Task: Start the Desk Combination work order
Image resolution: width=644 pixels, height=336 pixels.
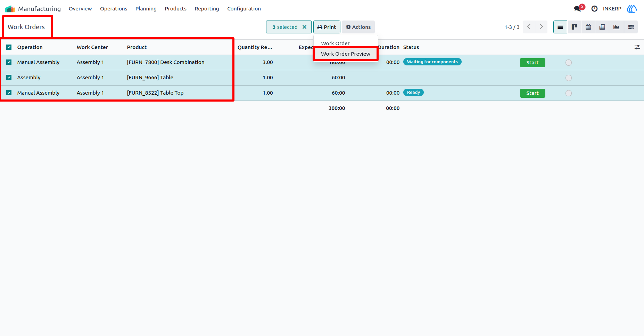Action: [532, 63]
